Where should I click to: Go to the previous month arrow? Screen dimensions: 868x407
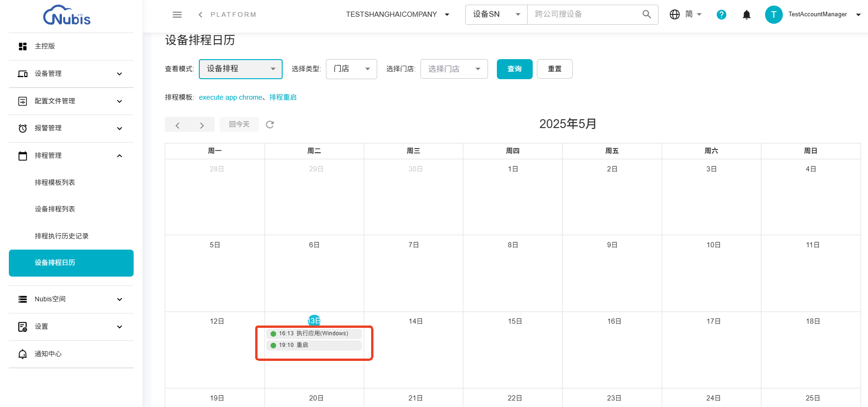click(177, 125)
